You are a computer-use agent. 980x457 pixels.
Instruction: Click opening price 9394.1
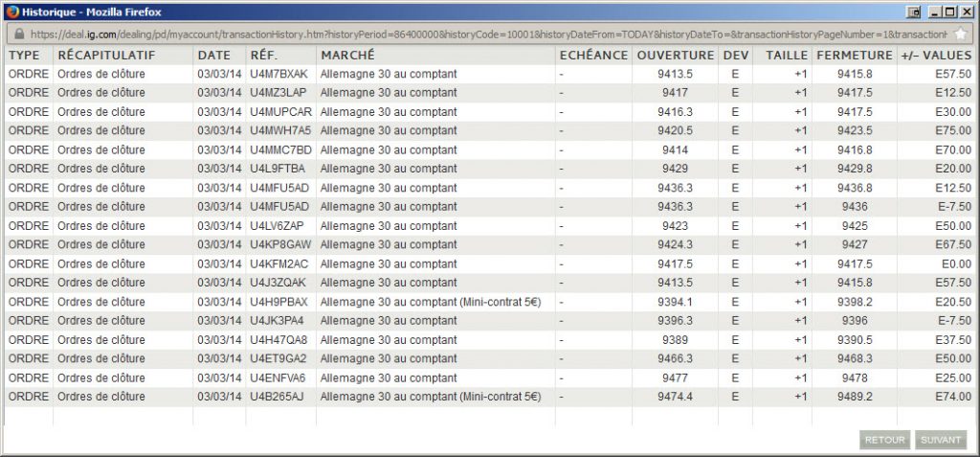pos(675,303)
